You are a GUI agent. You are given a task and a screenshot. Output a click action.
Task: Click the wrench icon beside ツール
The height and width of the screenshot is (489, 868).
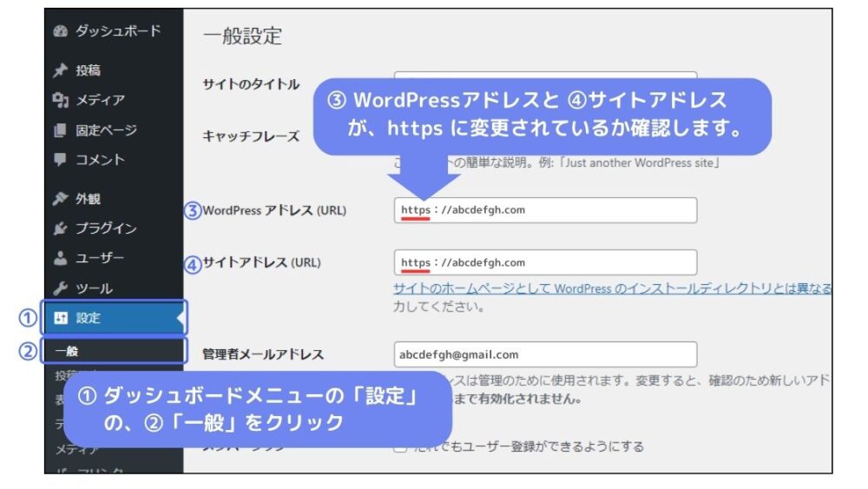(61, 288)
